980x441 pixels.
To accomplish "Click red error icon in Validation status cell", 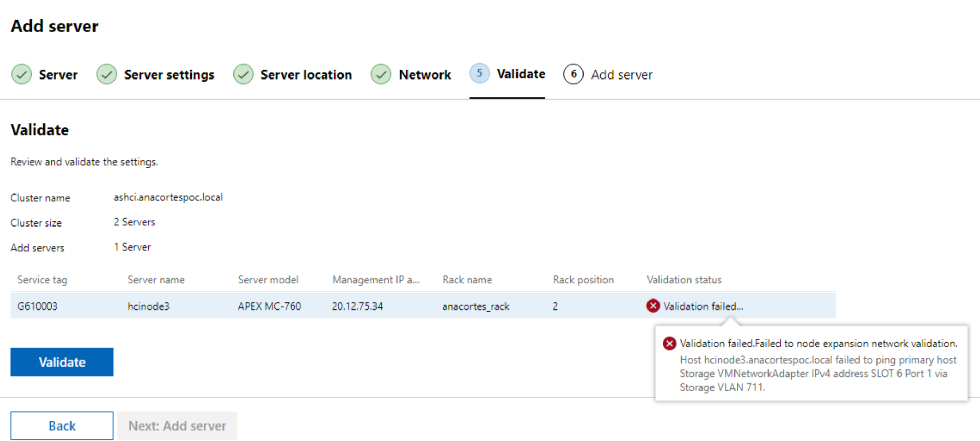I will pyautogui.click(x=653, y=306).
